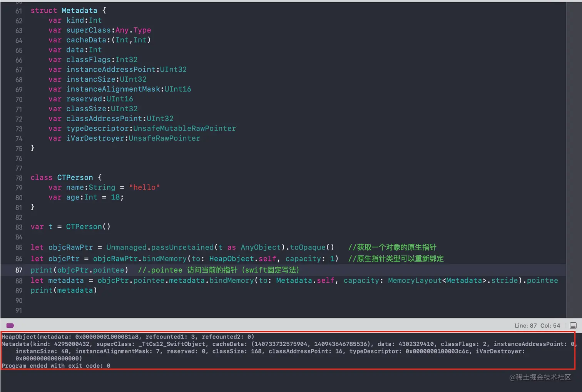Click the 'UnsafeRawPointer' type on line 74
Image resolution: width=582 pixels, height=392 pixels.
coord(164,138)
